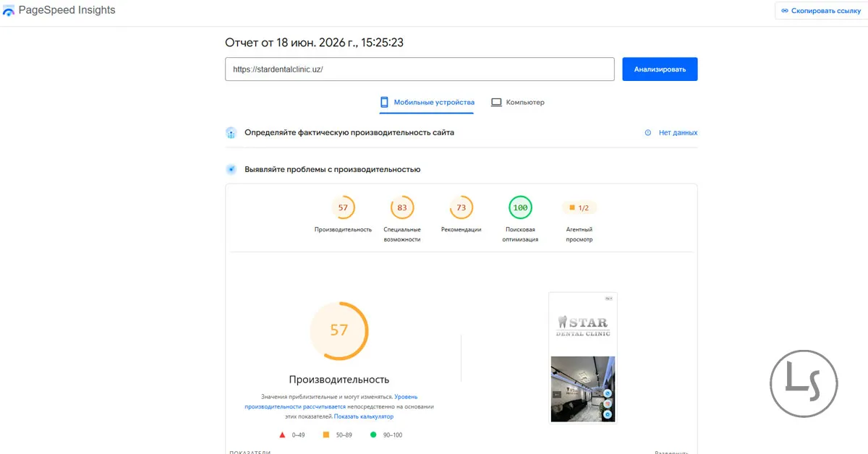Click the 'Производительность' title under large gauge
Viewport: 868px width, 454px height.
[x=339, y=380]
